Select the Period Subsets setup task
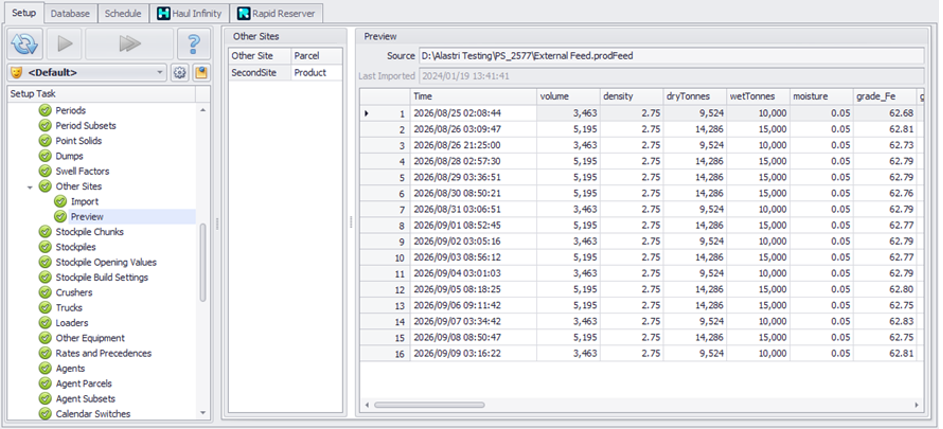943x429 pixels. coord(85,126)
